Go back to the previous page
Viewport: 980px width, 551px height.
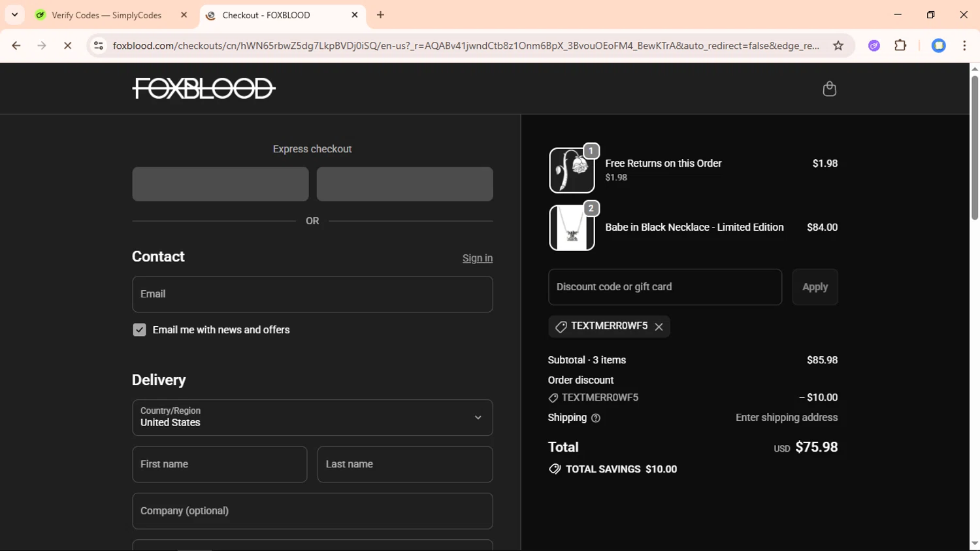[16, 46]
